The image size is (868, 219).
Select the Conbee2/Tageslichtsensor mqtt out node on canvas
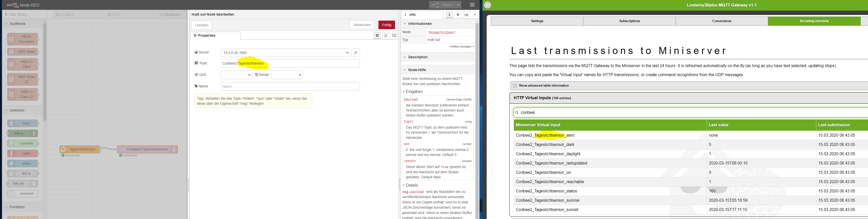[x=147, y=149]
